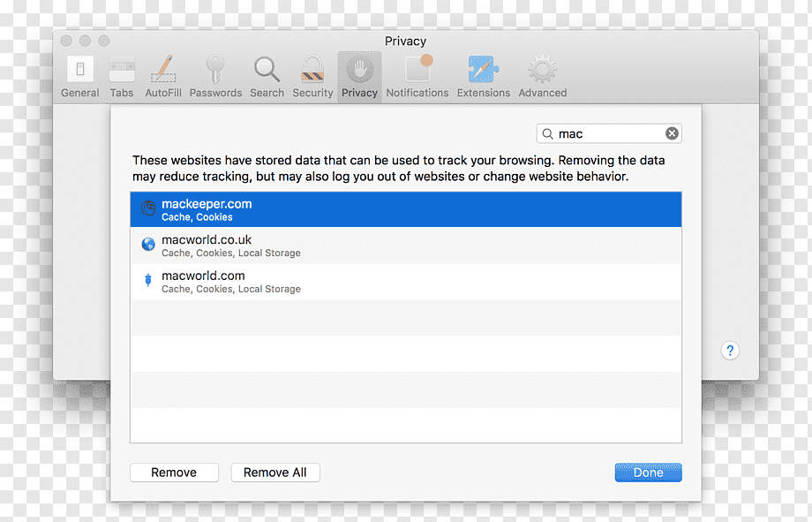This screenshot has height=522, width=812.
Task: Click the macworld.co.uk globe icon
Action: [148, 244]
